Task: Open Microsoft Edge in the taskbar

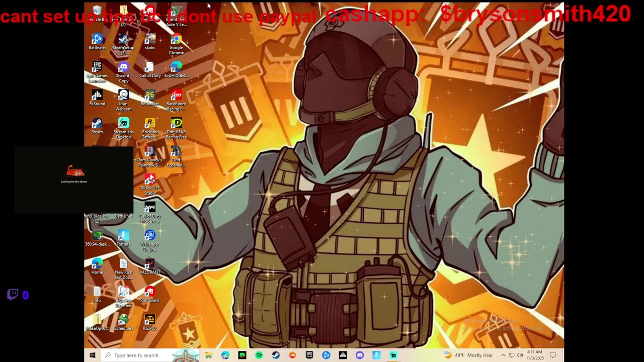Action: tap(225, 355)
